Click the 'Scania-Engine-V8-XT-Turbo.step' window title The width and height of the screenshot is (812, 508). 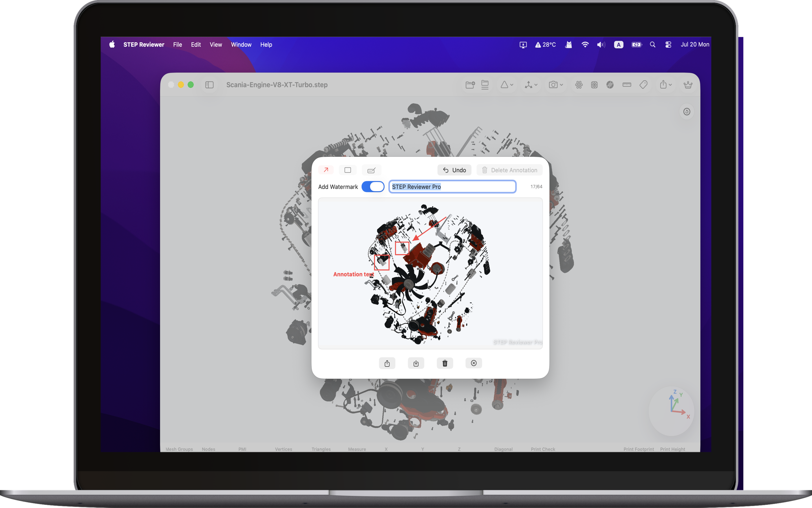click(x=277, y=85)
